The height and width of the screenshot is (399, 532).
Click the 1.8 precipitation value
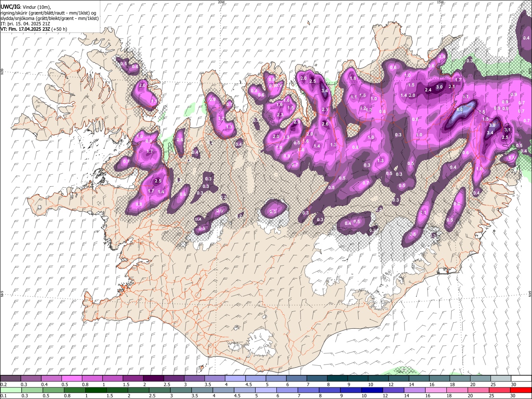pyautogui.click(x=353, y=78)
